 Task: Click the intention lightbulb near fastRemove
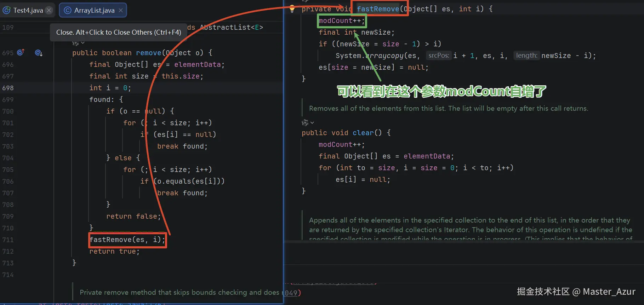pos(292,9)
